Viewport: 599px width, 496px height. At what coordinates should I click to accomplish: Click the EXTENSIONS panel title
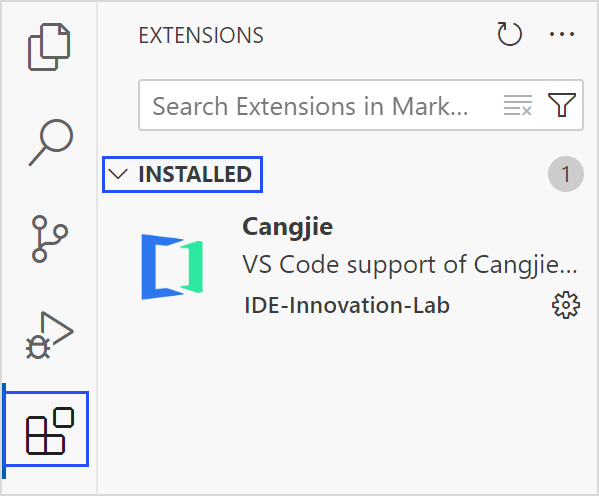(201, 36)
